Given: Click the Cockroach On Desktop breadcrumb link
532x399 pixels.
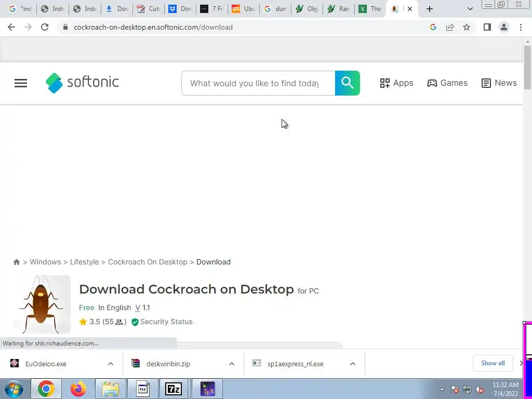Looking at the screenshot, I should point(148,262).
